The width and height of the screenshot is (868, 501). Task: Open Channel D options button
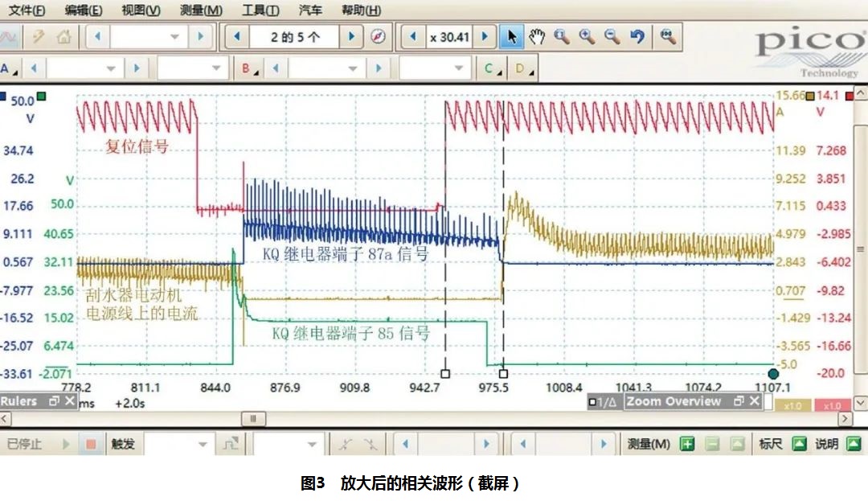[x=524, y=69]
